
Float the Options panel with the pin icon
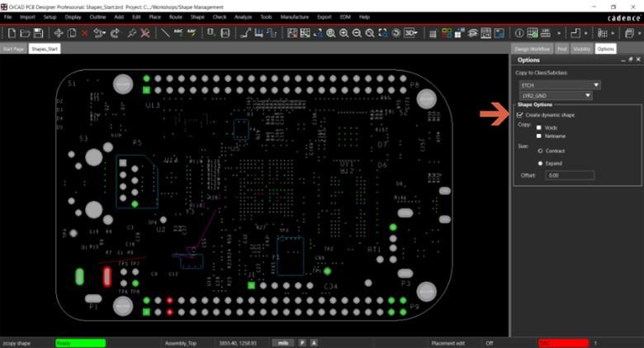(x=631, y=60)
